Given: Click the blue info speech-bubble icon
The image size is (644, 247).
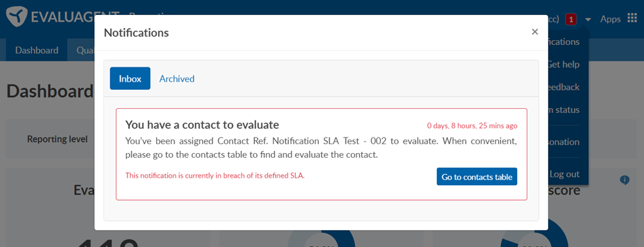Looking at the screenshot, I should [x=624, y=180].
